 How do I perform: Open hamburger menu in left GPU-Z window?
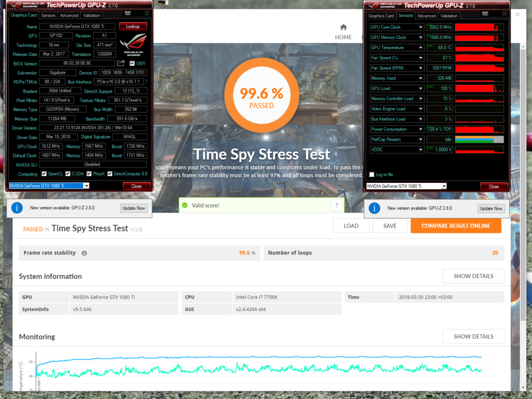(147, 13)
